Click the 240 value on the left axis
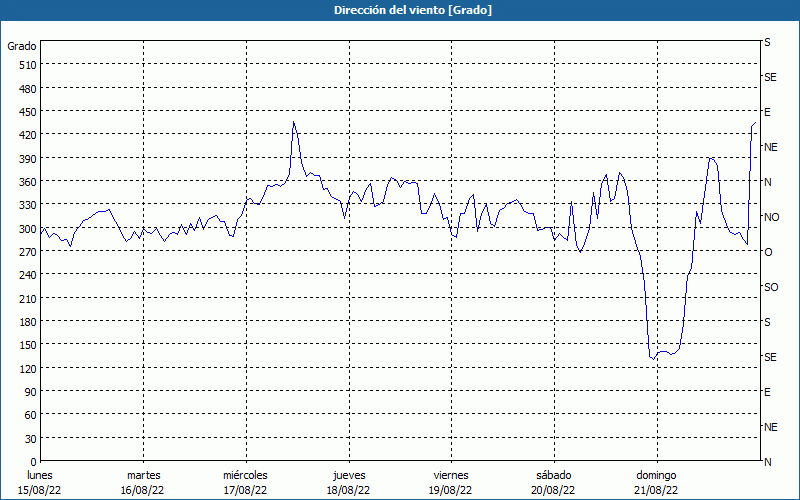 [x=28, y=275]
